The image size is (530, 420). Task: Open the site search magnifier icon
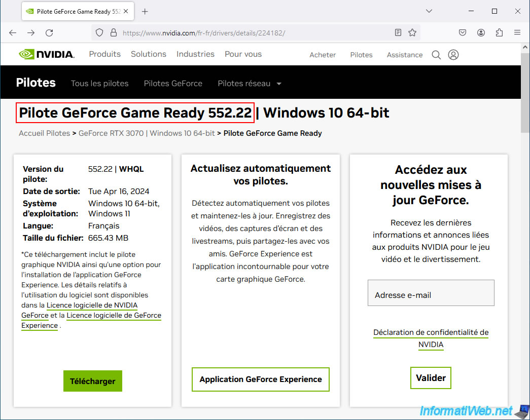(436, 55)
